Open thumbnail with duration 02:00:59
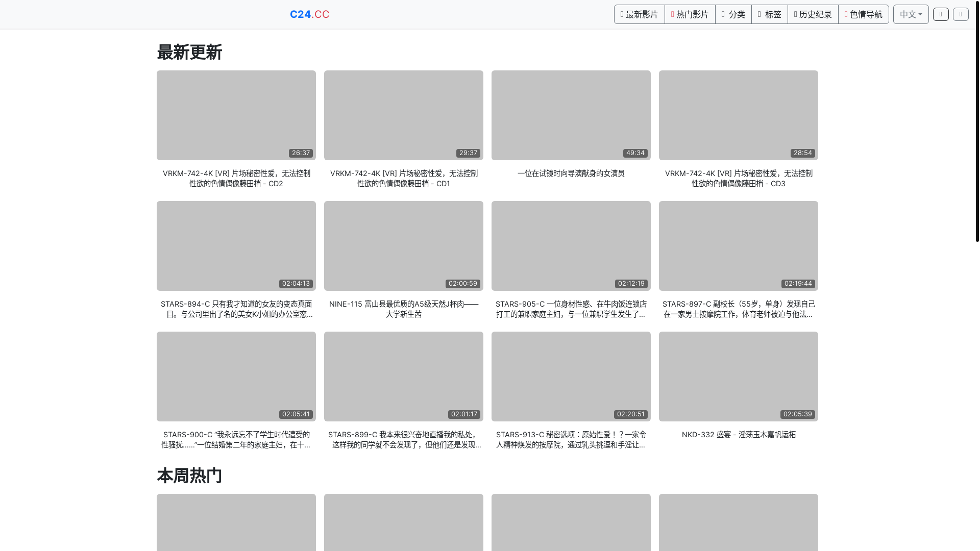The image size is (980, 551). [404, 246]
